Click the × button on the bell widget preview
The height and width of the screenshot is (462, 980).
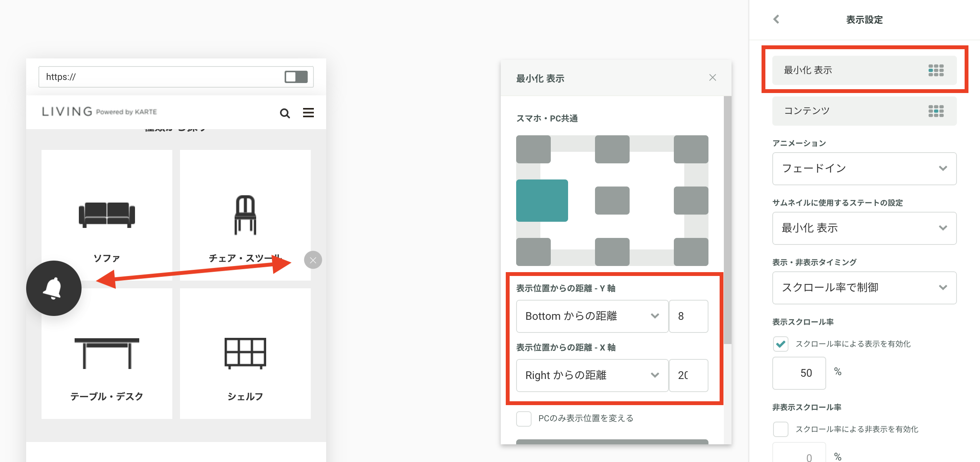click(x=313, y=260)
